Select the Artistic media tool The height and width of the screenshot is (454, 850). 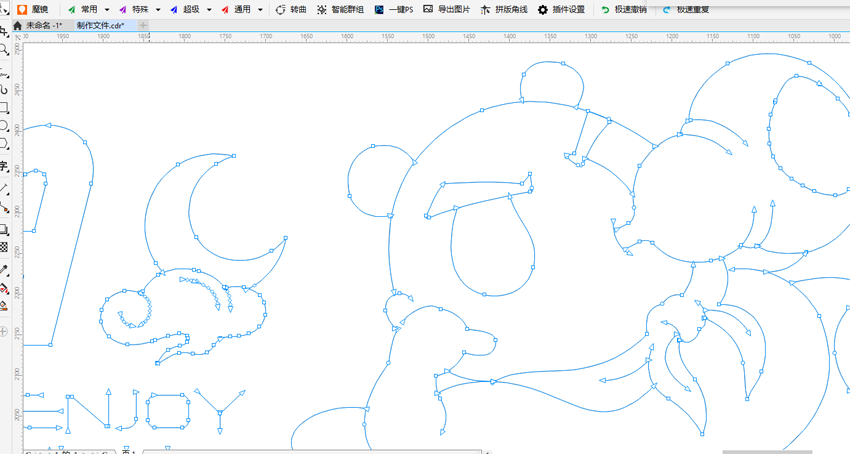tap(4, 89)
